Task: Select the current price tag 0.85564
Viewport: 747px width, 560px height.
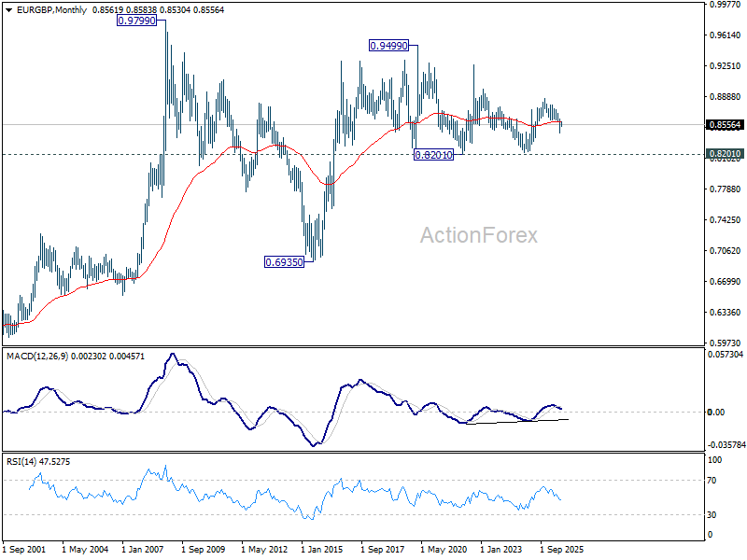Action: pyautogui.click(x=726, y=125)
